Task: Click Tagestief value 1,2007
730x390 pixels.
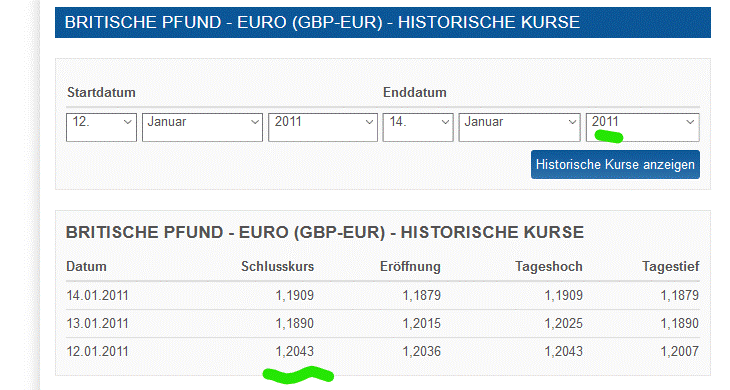Action: [x=680, y=351]
